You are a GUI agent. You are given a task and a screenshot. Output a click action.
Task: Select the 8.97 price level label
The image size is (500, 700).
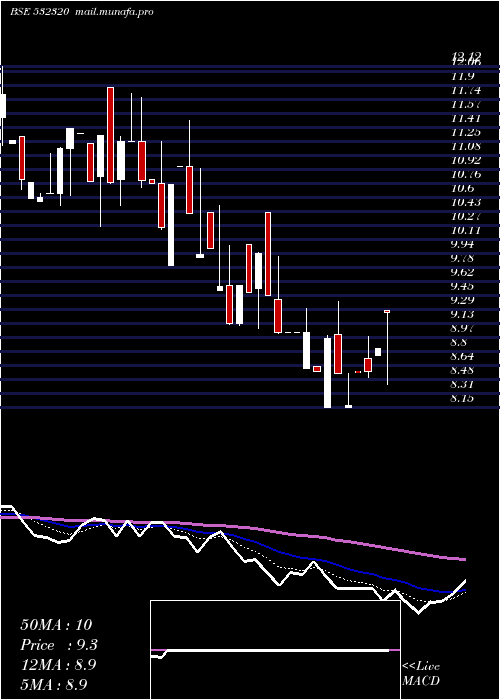464,328
